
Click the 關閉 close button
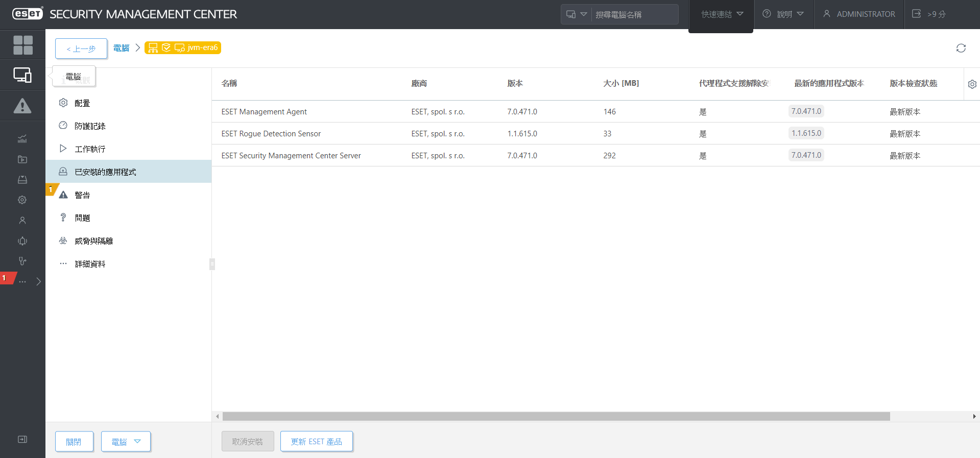74,442
